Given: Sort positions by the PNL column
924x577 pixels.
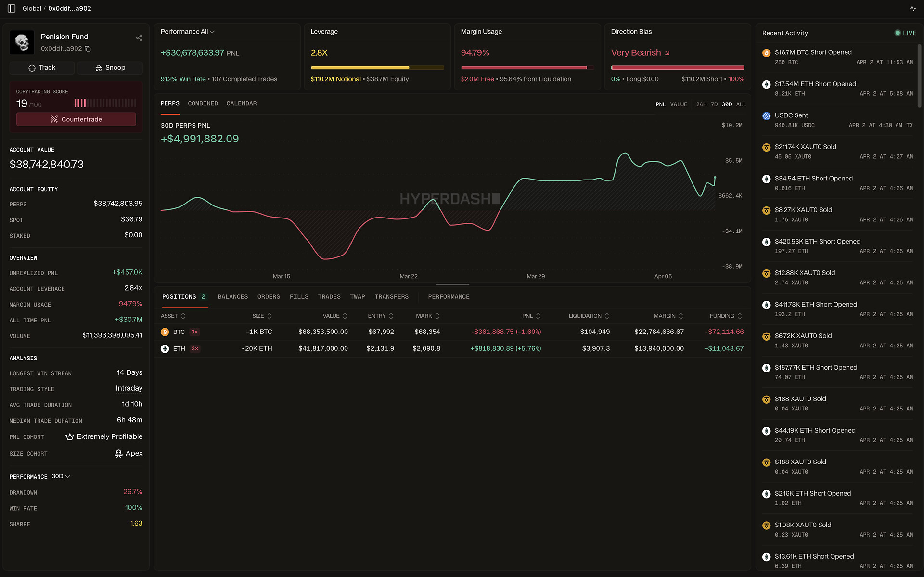Looking at the screenshot, I should pyautogui.click(x=531, y=316).
